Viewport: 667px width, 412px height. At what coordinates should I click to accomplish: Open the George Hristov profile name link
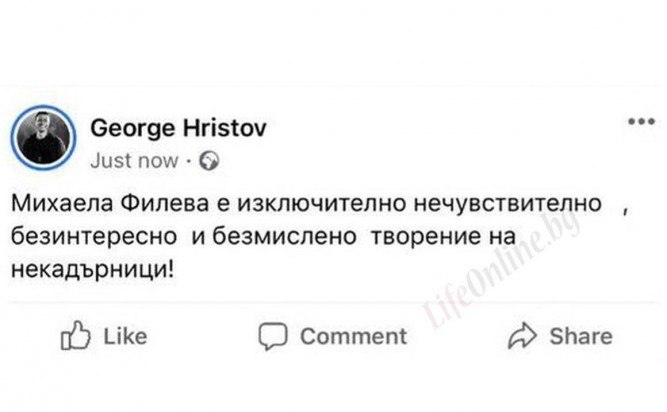click(179, 129)
